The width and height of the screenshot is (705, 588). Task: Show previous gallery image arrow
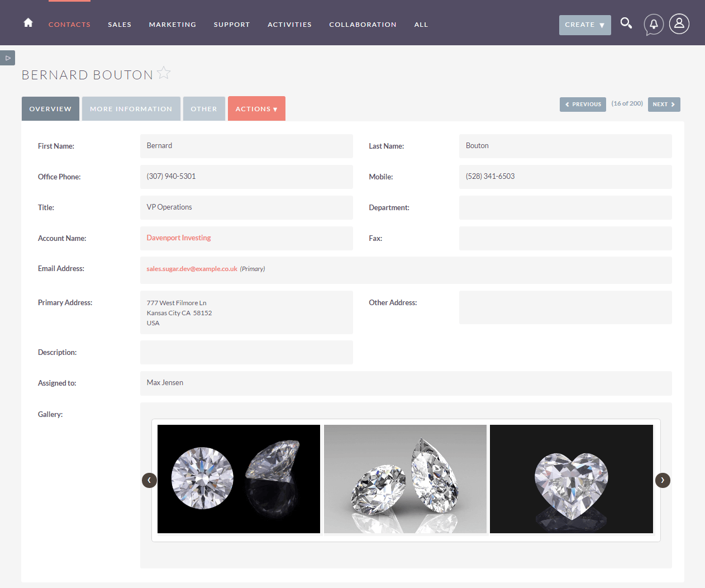[149, 480]
